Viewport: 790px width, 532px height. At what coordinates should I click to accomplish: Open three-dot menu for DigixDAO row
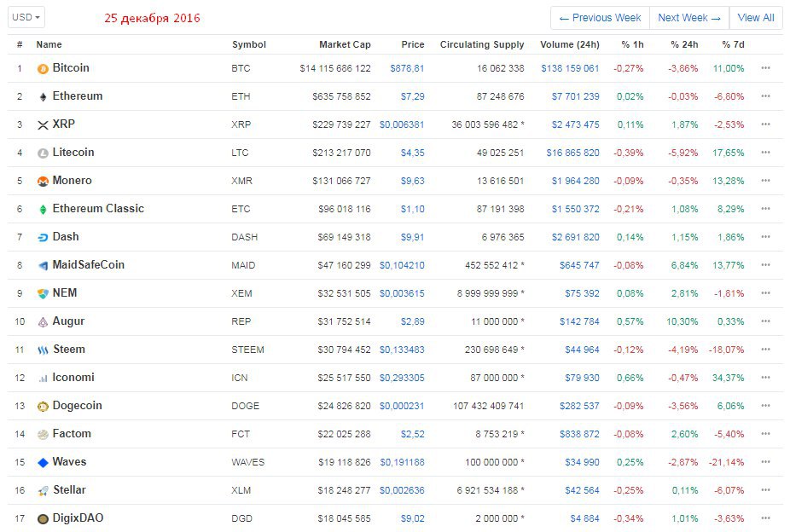[x=766, y=518]
